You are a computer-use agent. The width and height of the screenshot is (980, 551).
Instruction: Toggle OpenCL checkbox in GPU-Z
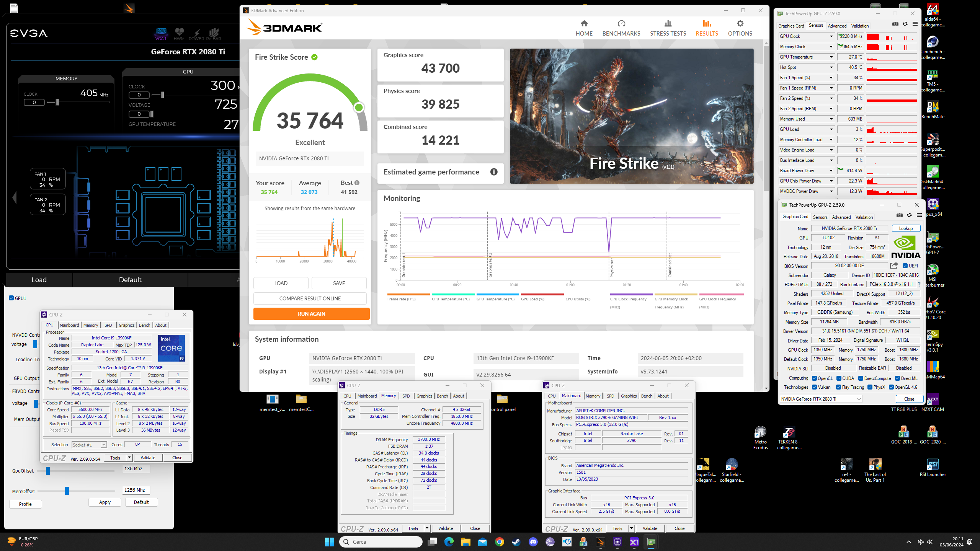[814, 378]
